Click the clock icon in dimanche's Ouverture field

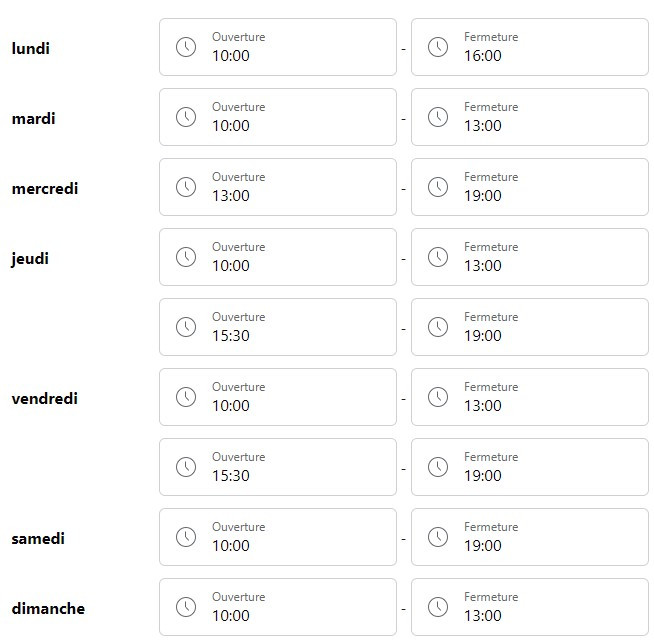[x=186, y=607]
